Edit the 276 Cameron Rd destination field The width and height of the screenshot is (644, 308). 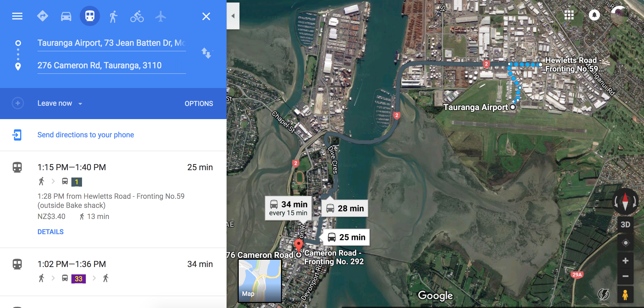[112, 66]
